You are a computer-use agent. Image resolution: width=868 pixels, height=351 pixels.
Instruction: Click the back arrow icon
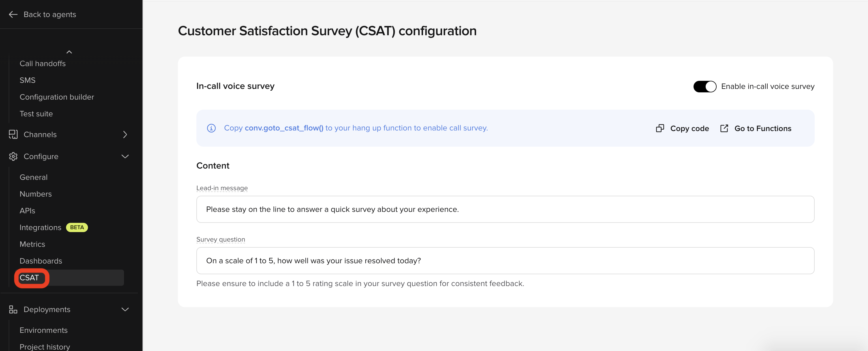tap(13, 14)
